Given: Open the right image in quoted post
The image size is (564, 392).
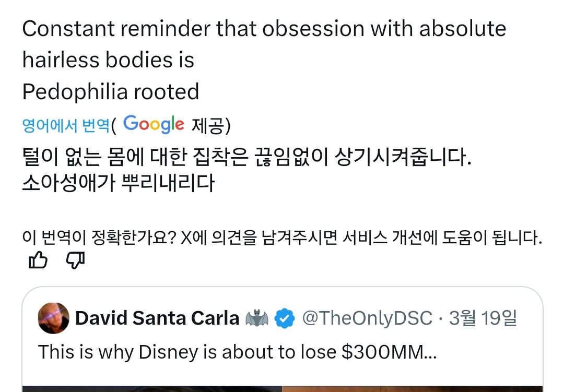Looking at the screenshot, I should [x=413, y=388].
